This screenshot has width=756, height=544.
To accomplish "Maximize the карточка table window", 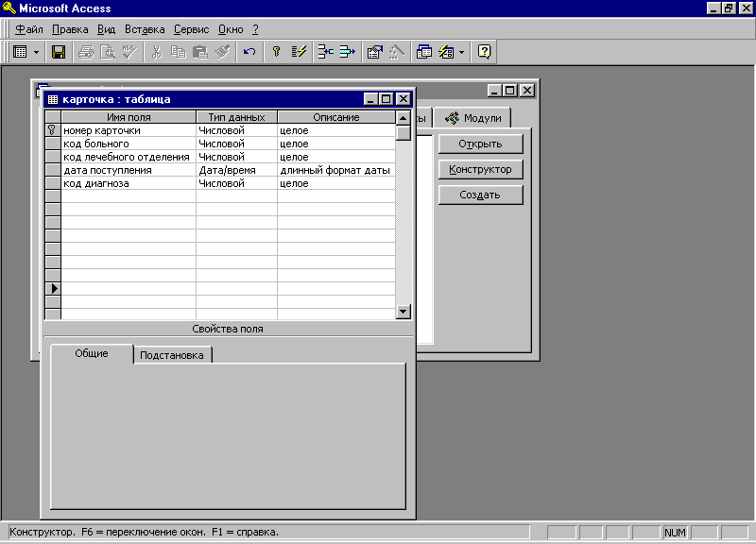I will click(387, 99).
